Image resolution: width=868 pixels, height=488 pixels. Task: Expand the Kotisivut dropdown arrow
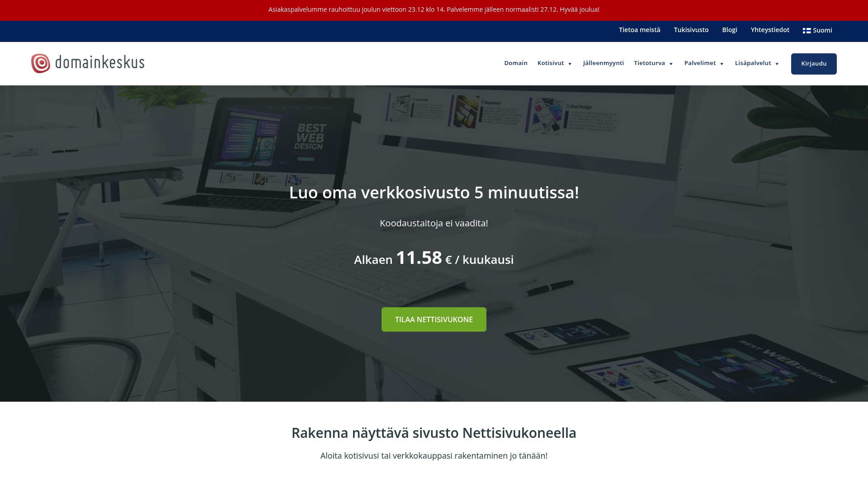(x=570, y=64)
